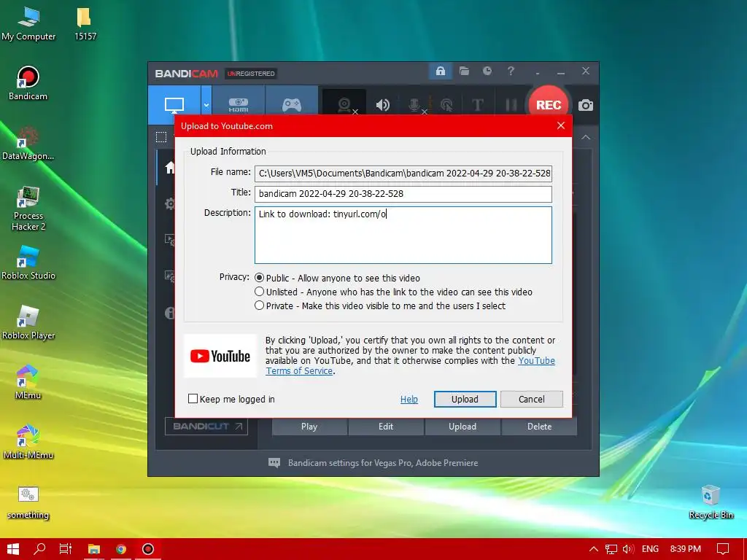
Task: Open Bandicam About info sidebar tab
Action: click(x=169, y=313)
